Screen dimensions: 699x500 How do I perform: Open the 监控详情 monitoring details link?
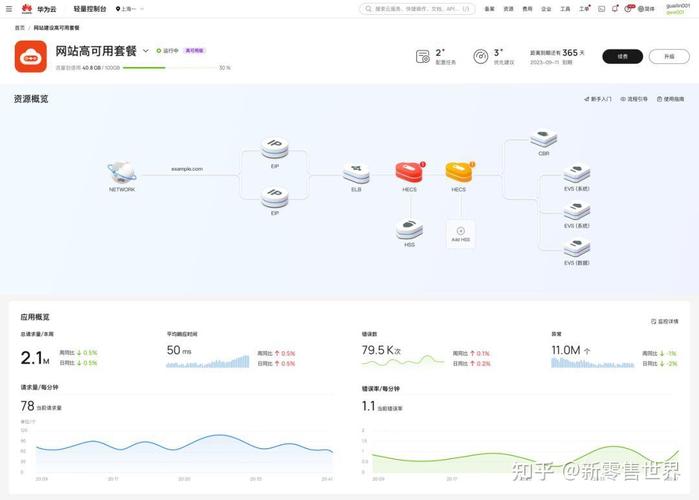(x=664, y=321)
